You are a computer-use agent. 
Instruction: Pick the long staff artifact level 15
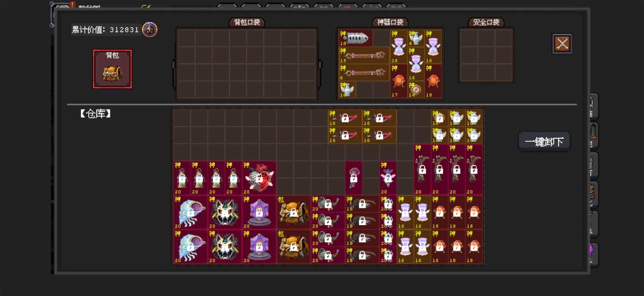pyautogui.click(x=364, y=55)
